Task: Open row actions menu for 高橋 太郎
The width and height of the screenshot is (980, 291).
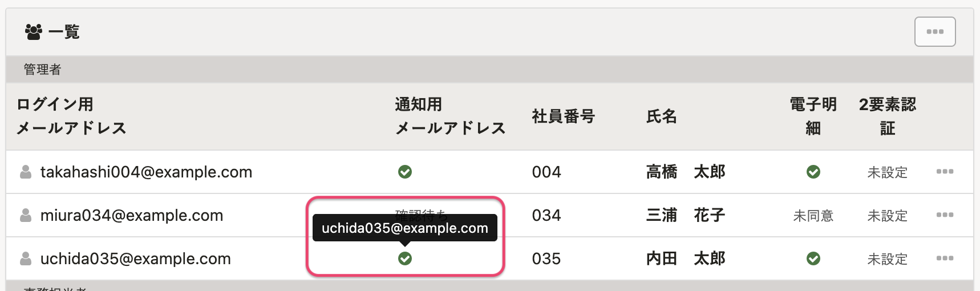Action: [945, 172]
